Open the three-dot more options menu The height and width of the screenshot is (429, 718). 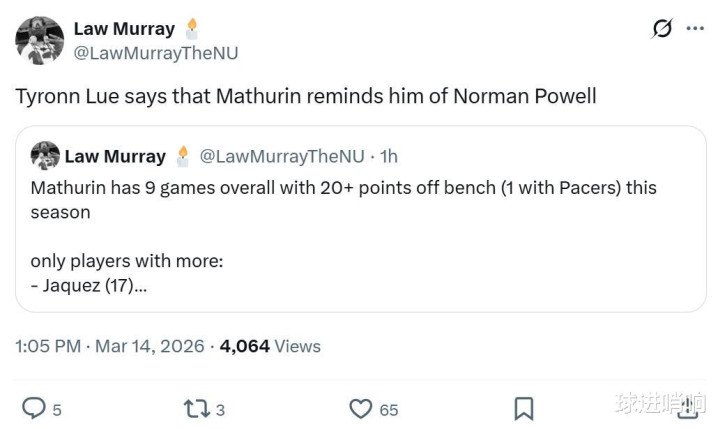coord(695,29)
